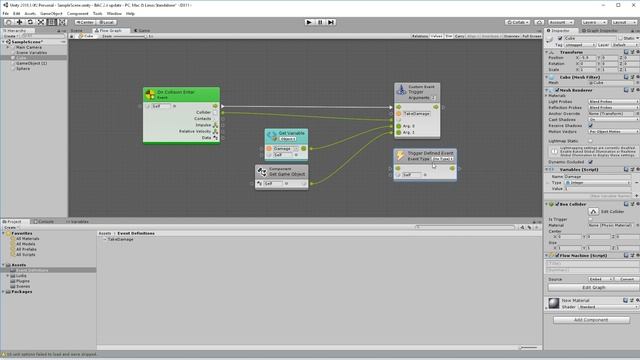
Task: Select the Rotate tool in toolbar
Action: [30, 22]
